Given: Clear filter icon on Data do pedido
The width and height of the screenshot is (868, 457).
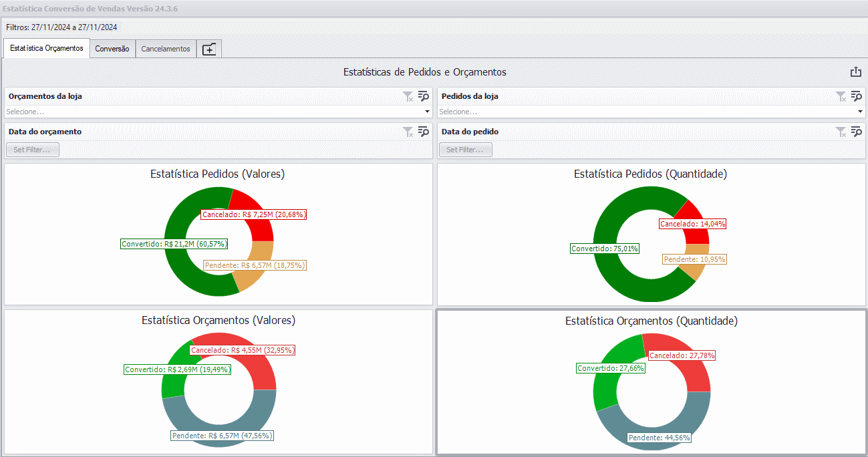Looking at the screenshot, I should 841,132.
